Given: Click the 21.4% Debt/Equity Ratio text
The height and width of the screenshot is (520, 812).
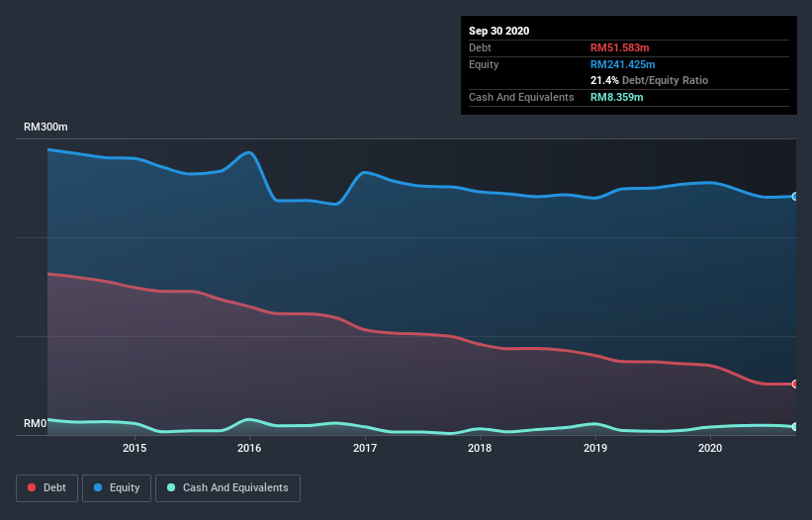Looking at the screenshot, I should coord(649,80).
